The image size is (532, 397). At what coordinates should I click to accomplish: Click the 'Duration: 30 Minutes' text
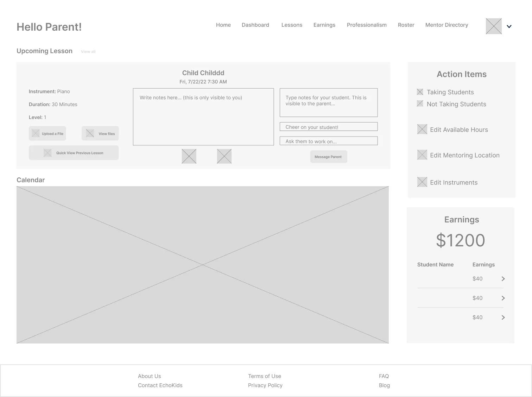point(53,104)
